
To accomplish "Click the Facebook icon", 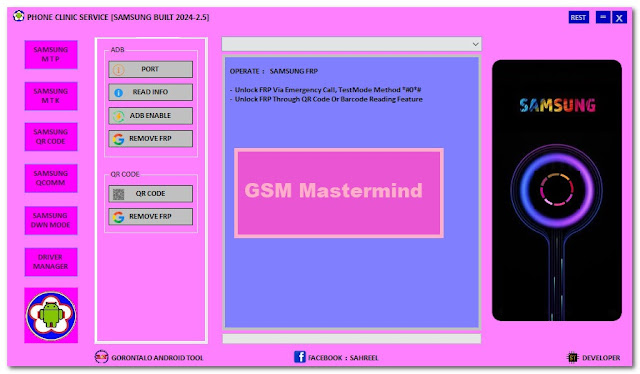I will (x=300, y=357).
